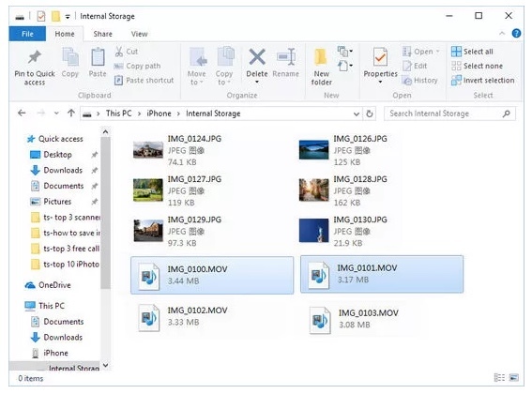Choose Paste shortcut in the ribbon
Image resolution: width=532 pixels, height=394 pixels.
pyautogui.click(x=144, y=80)
